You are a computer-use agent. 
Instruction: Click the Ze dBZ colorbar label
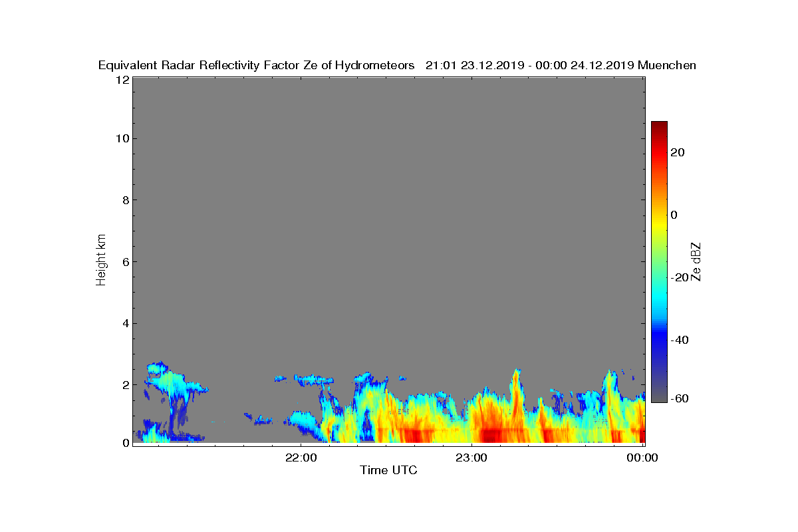point(696,261)
